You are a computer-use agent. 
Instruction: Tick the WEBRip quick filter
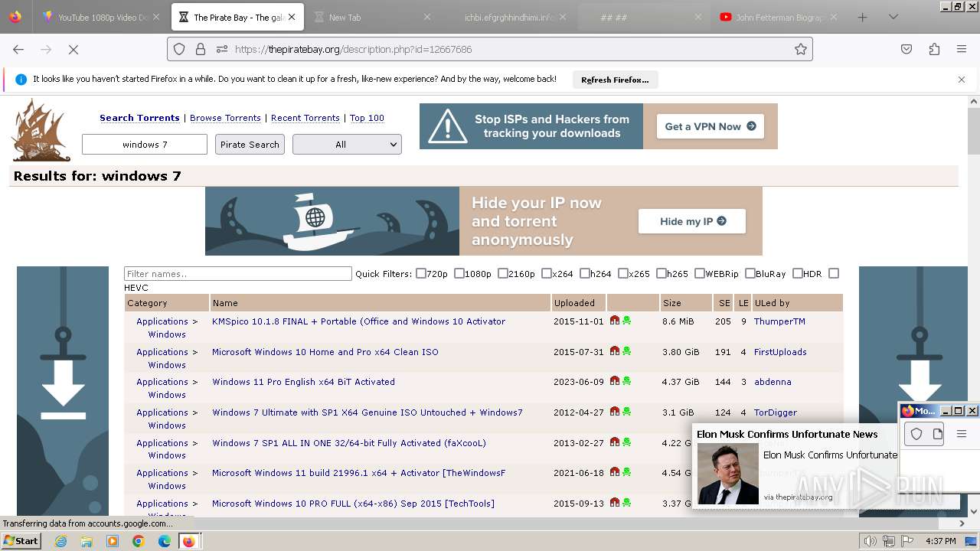click(700, 273)
